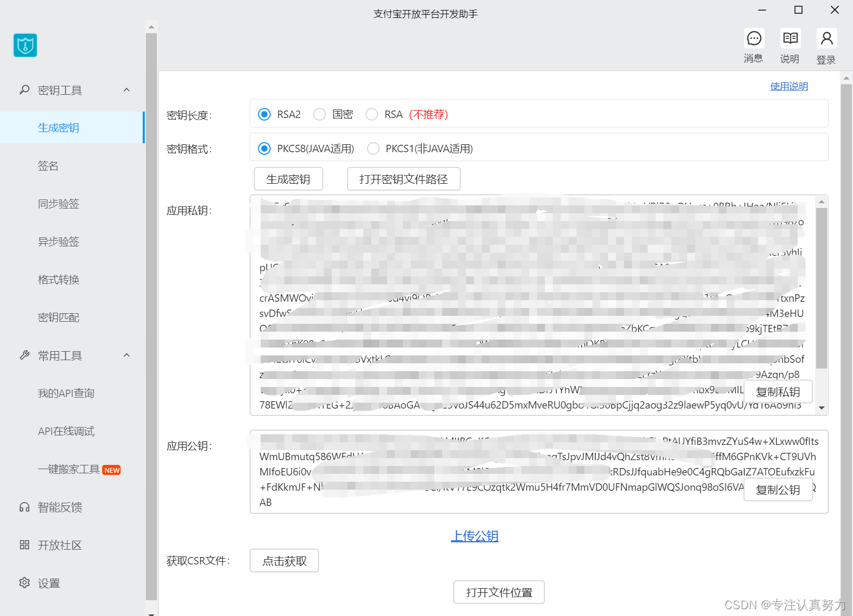Viewport: 853px width, 616px height.
Task: Click the 打开密钥文件路径 button
Action: (x=404, y=179)
